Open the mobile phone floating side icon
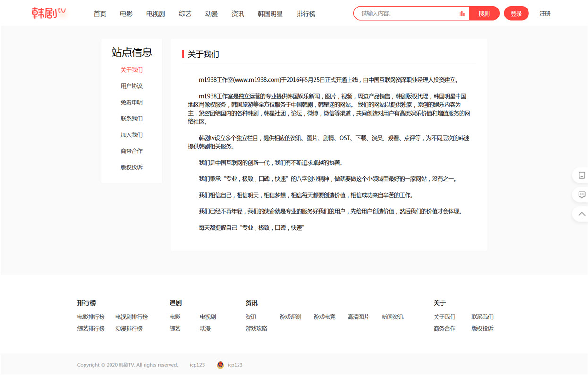 (x=582, y=175)
